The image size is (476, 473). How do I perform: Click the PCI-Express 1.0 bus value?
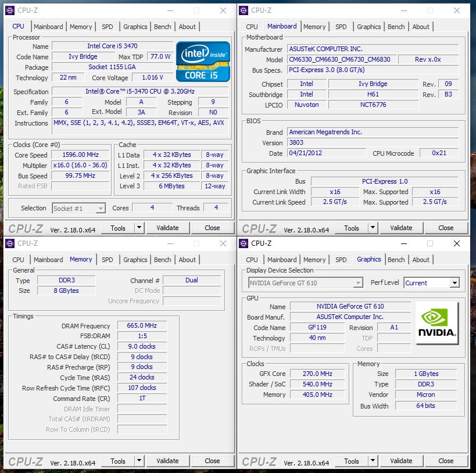coord(385,181)
